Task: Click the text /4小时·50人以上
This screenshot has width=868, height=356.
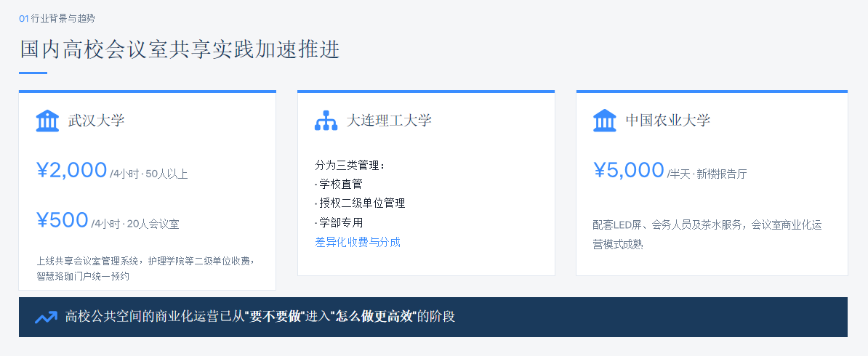Action: pyautogui.click(x=149, y=174)
